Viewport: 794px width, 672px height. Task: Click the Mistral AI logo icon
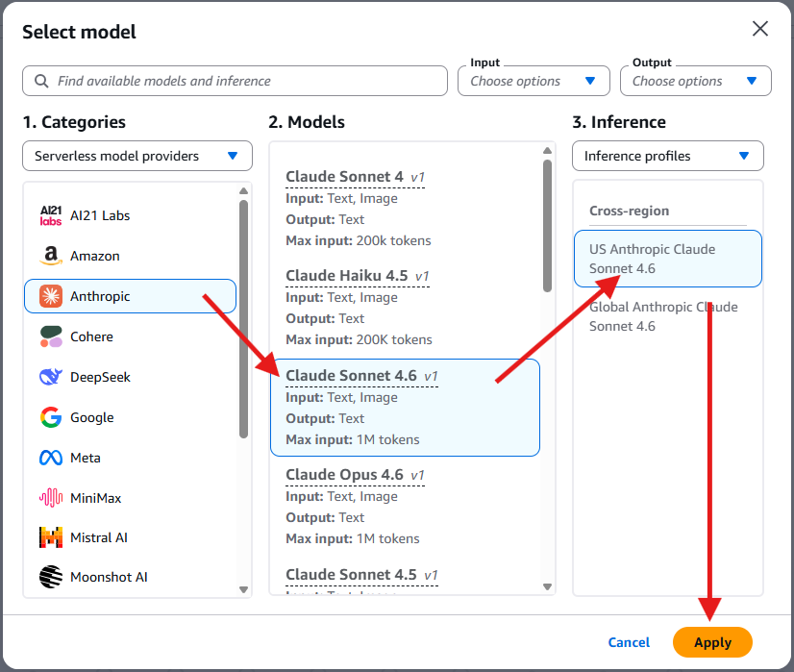tap(51, 537)
